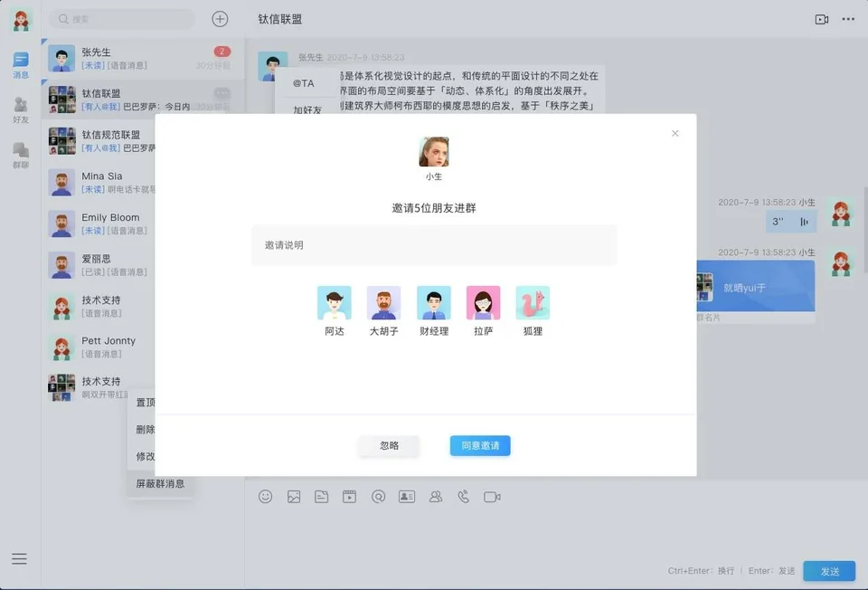Select invited friend 狐狸 avatar
Image resolution: width=868 pixels, height=590 pixels.
(533, 302)
